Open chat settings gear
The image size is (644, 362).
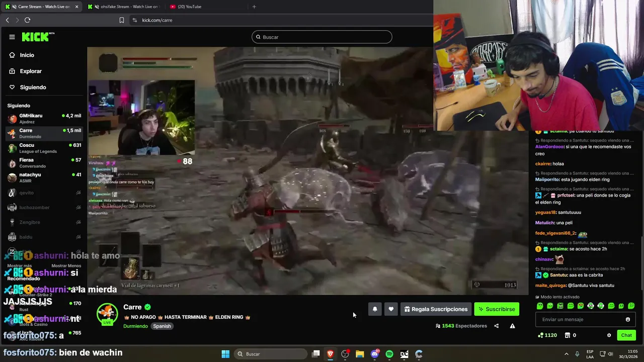click(x=609, y=335)
